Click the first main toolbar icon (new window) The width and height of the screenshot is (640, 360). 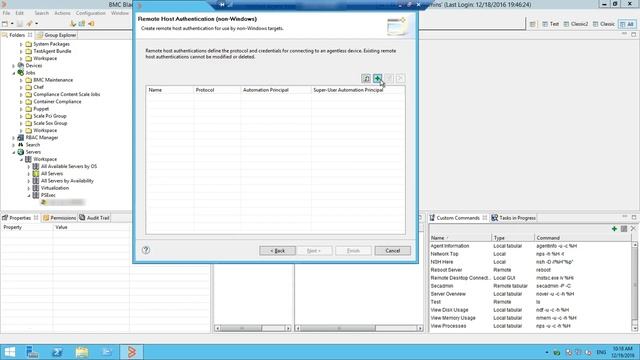5,24
